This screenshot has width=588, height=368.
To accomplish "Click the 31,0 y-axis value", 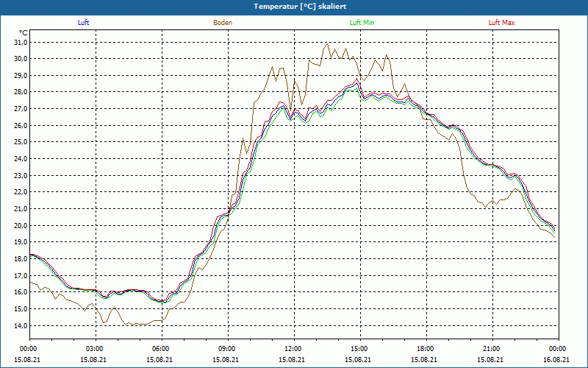I will [x=21, y=43].
